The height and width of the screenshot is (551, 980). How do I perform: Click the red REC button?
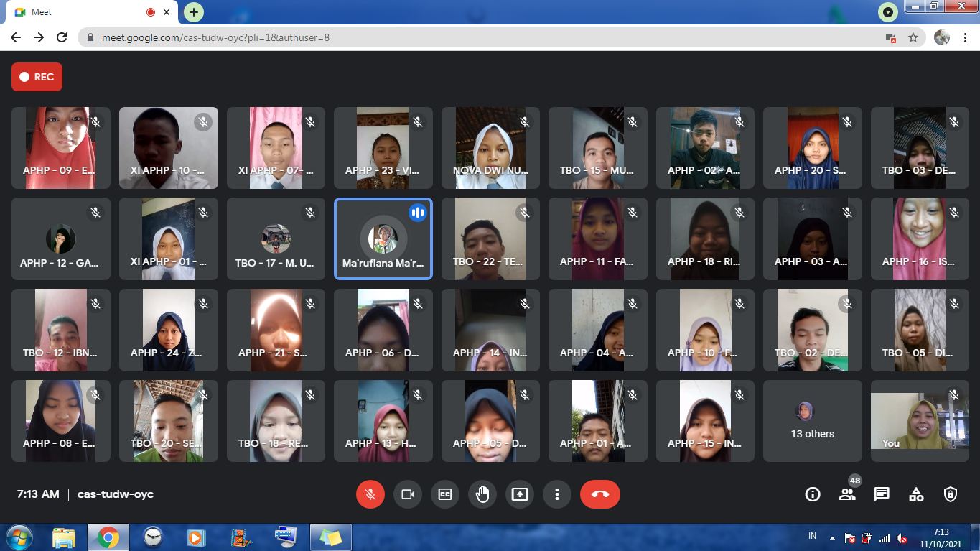pyautogui.click(x=37, y=77)
